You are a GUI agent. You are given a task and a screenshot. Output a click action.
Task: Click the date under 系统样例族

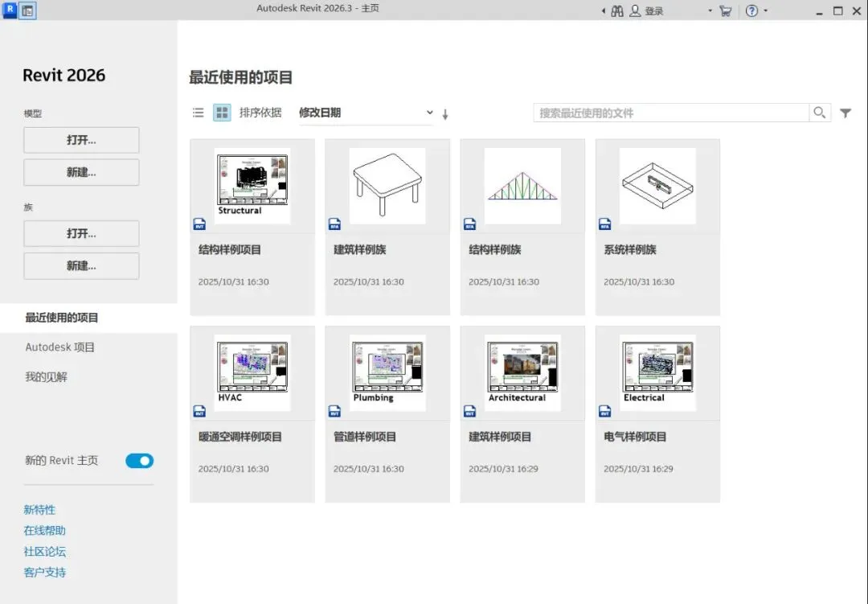click(639, 282)
